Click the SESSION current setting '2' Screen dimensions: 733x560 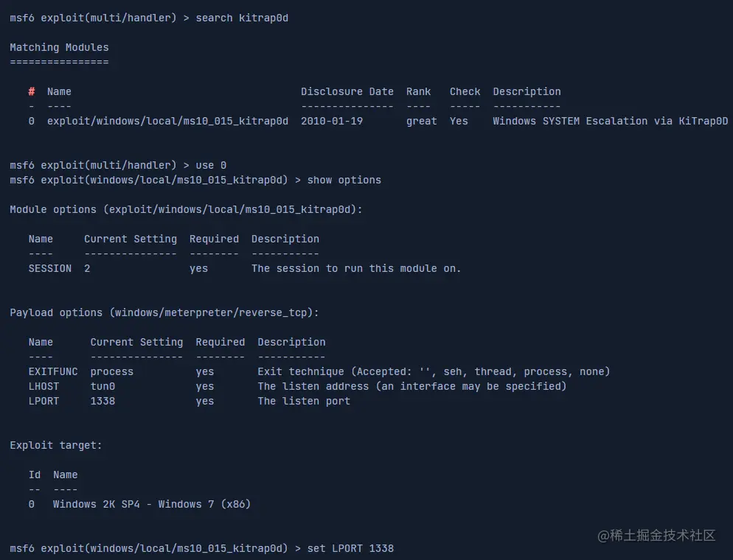(x=87, y=268)
